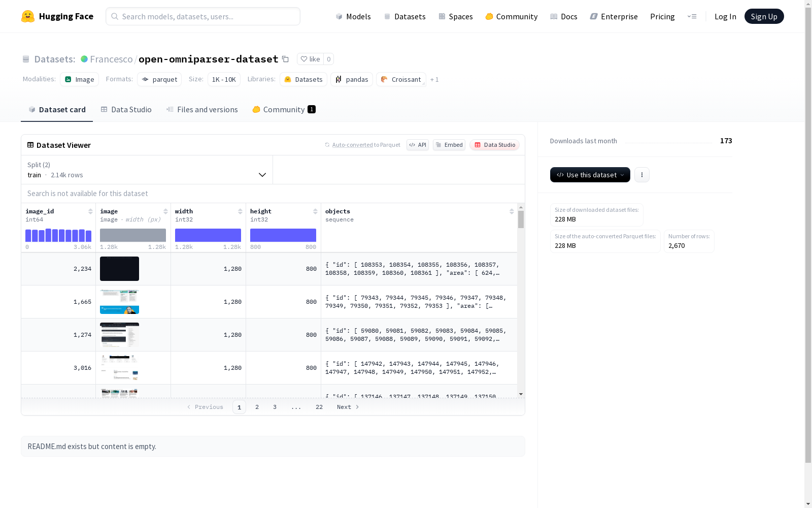Click the parquet format tag
The width and height of the screenshot is (812, 508).
(159, 79)
